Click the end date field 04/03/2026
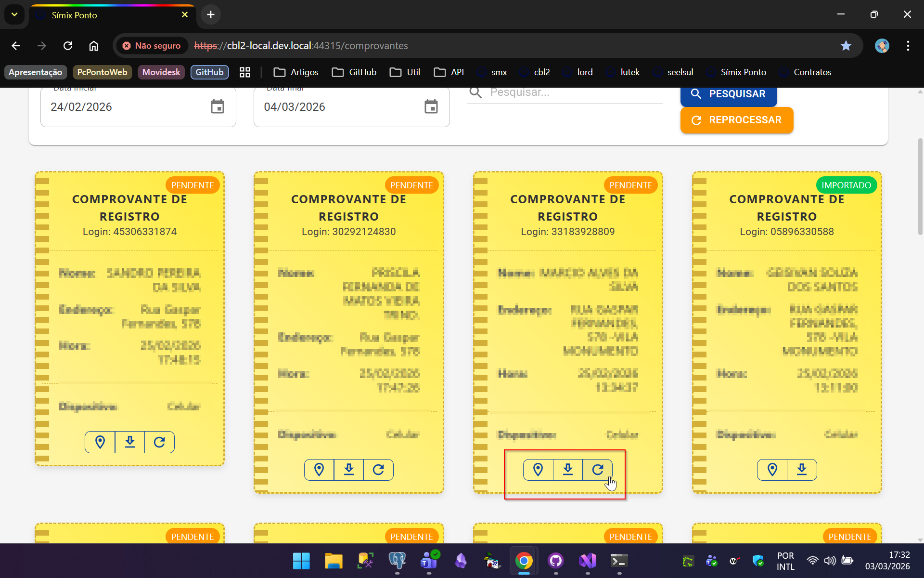The width and height of the screenshot is (924, 578). pyautogui.click(x=352, y=107)
